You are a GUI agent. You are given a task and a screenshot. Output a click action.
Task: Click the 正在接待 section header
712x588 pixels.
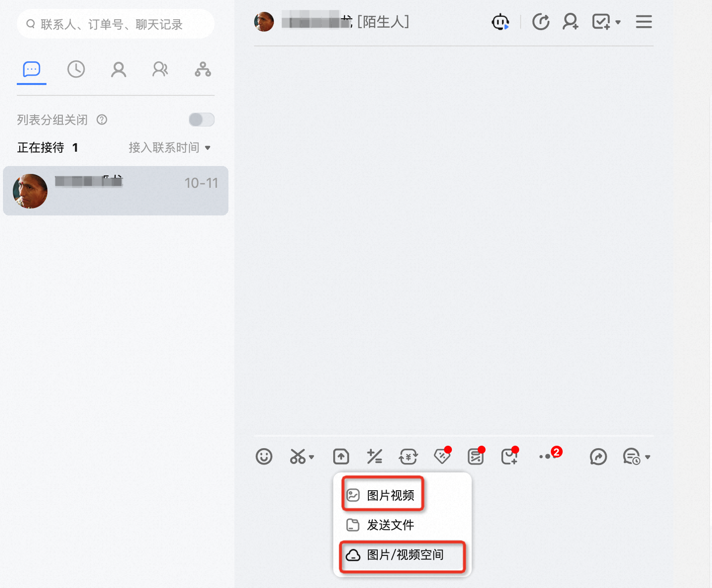click(47, 147)
